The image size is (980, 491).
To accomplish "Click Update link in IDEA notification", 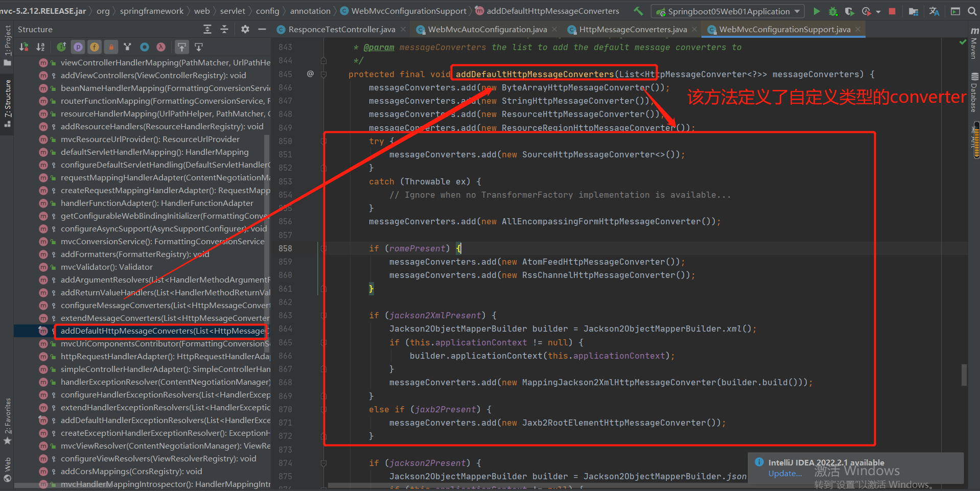I will click(x=785, y=474).
